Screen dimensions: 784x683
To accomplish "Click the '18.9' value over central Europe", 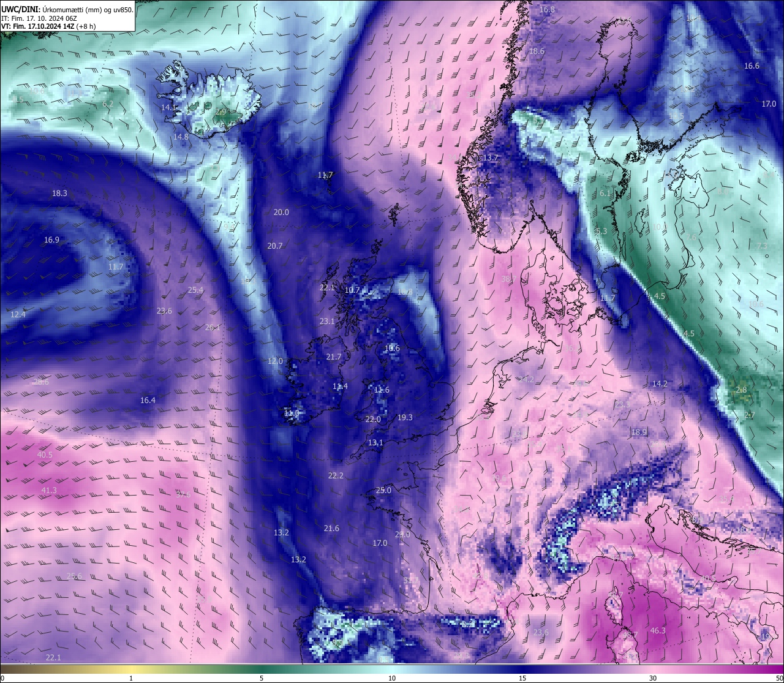I will pyautogui.click(x=639, y=432).
